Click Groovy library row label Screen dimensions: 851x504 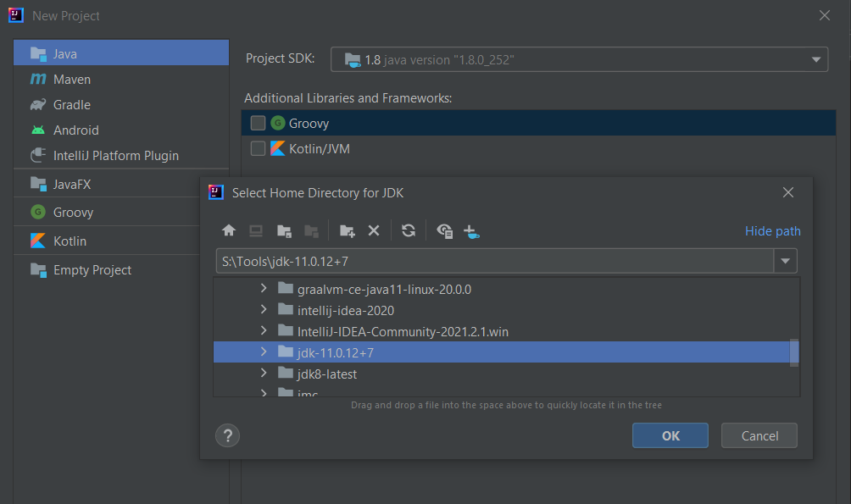pyautogui.click(x=309, y=124)
